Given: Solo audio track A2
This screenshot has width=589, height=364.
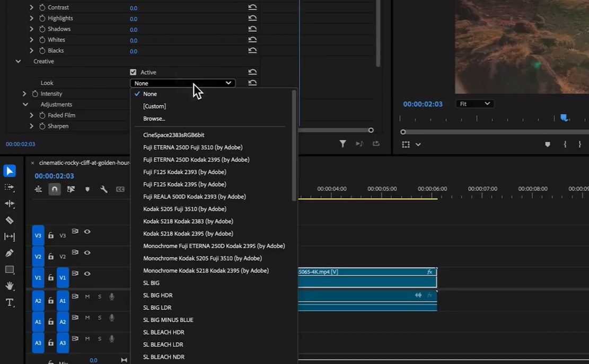Looking at the screenshot, I should coord(100,317).
